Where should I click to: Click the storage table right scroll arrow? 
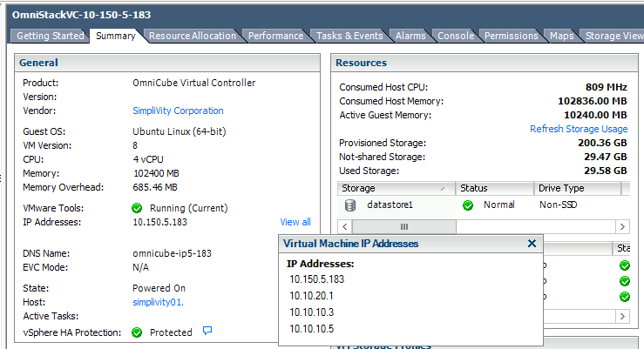tap(622, 227)
